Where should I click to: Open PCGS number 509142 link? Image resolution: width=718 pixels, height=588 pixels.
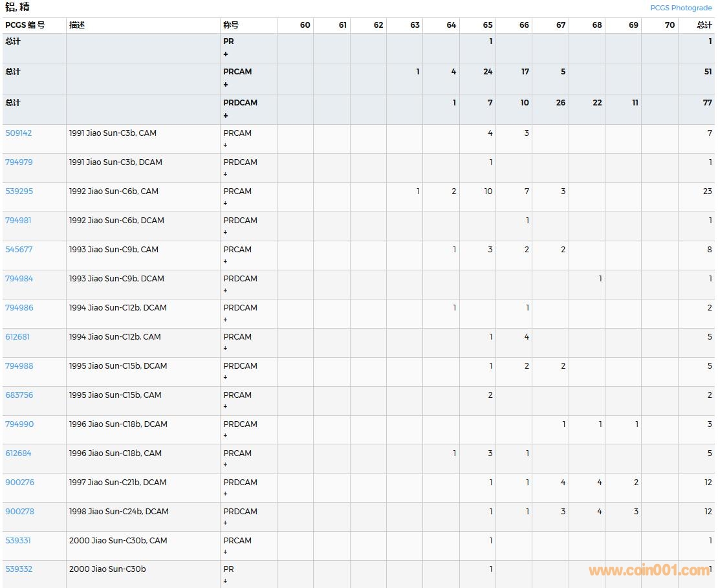click(x=19, y=133)
